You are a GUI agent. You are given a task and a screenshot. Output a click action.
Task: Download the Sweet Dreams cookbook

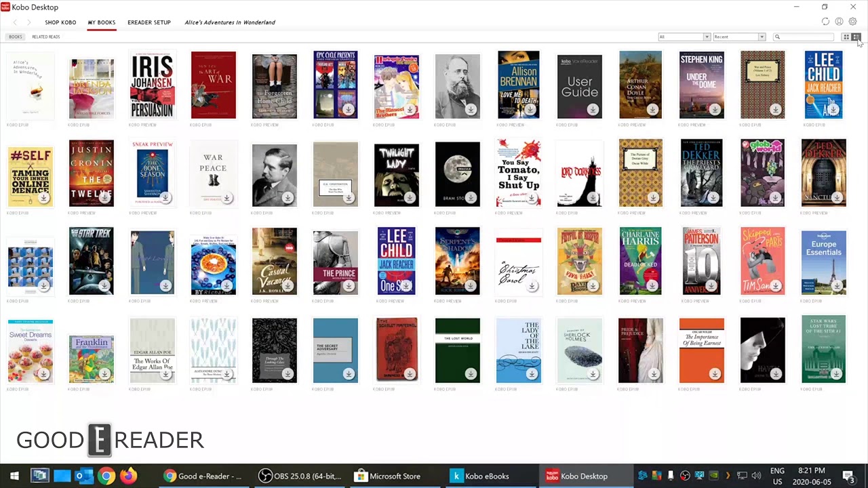point(43,373)
